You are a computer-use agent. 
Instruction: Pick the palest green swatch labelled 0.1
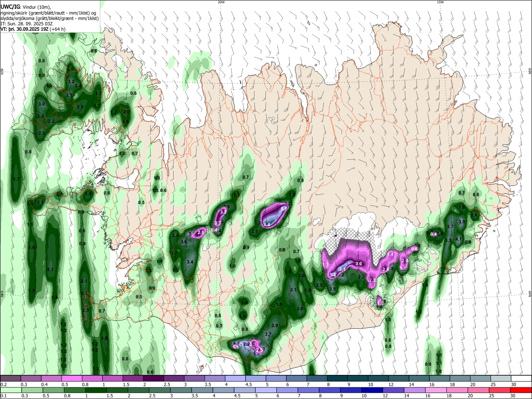tap(10, 390)
